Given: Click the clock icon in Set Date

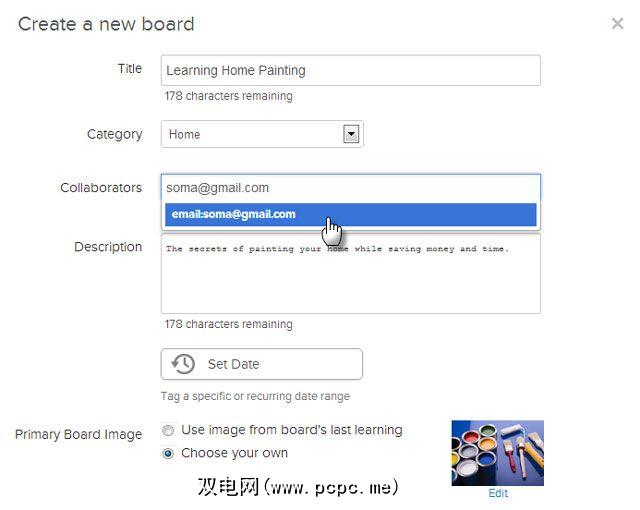Looking at the screenshot, I should [x=183, y=364].
